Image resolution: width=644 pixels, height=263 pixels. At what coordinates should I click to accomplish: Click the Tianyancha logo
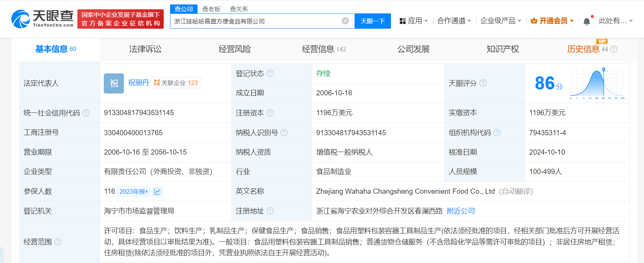[x=42, y=19]
